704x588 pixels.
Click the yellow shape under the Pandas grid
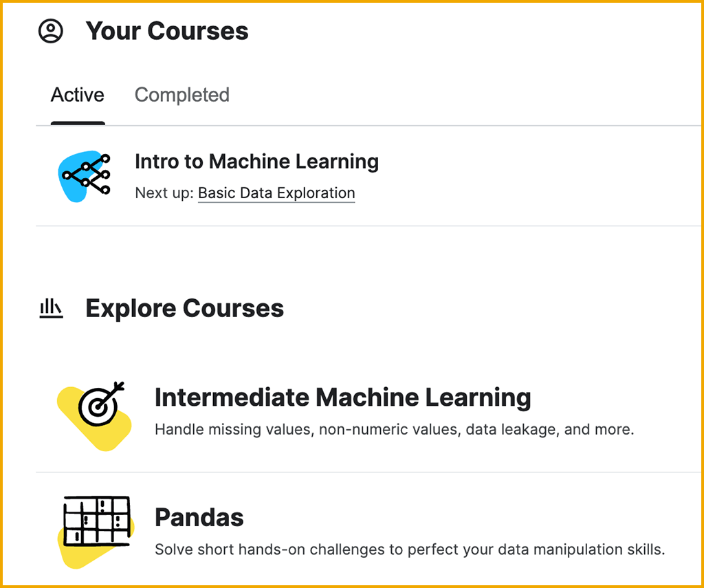[x=74, y=556]
